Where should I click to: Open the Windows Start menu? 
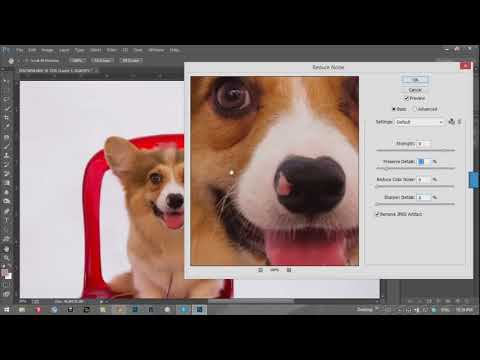(x=6, y=310)
